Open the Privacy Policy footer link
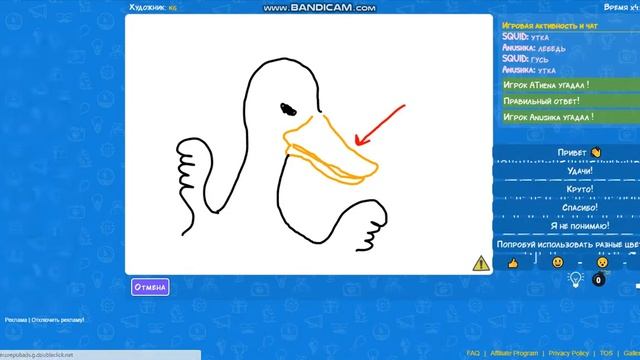The height and width of the screenshot is (360, 640). click(x=569, y=353)
